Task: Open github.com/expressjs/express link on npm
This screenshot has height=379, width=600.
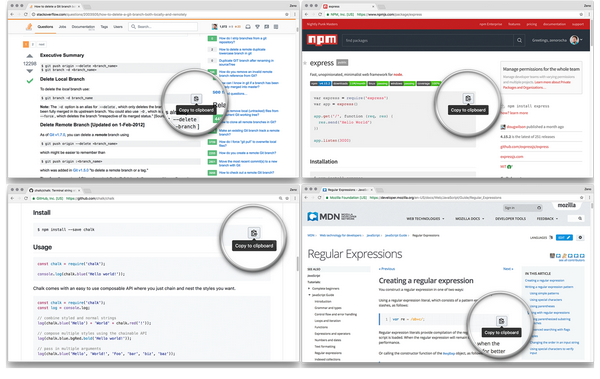Action: [x=524, y=147]
